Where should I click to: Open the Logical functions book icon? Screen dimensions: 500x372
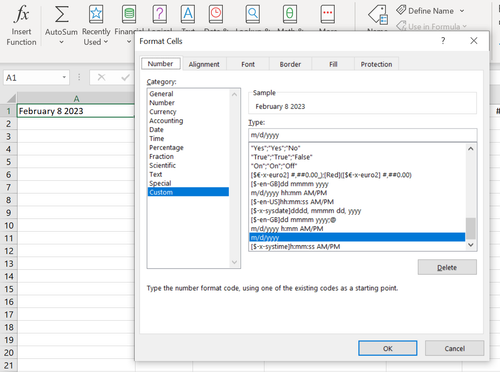coord(160,14)
